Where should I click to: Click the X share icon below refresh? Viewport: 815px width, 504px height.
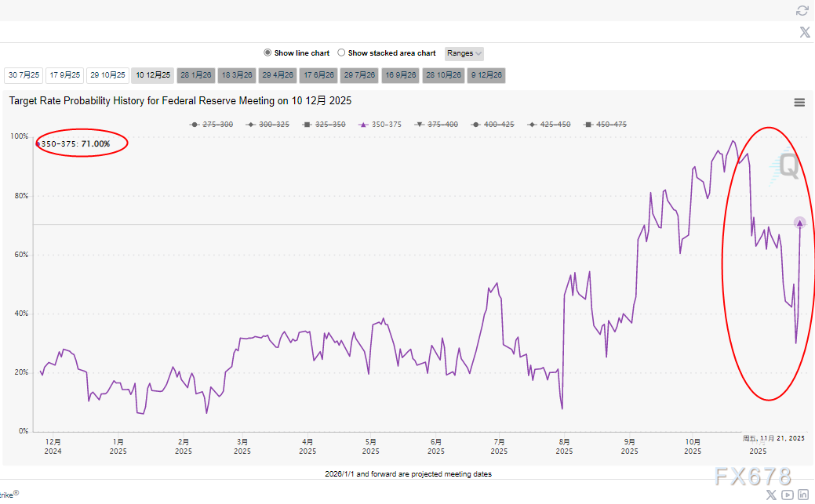(804, 32)
